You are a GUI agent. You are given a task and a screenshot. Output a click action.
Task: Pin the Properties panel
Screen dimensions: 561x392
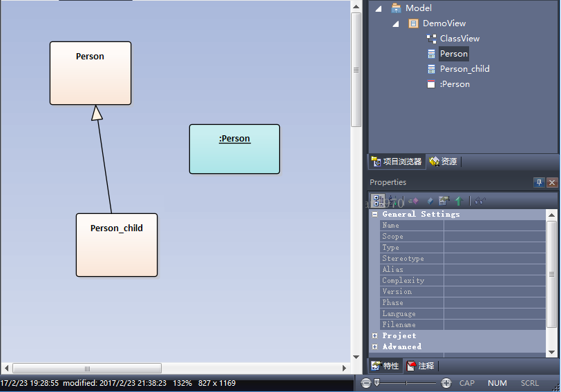click(539, 182)
